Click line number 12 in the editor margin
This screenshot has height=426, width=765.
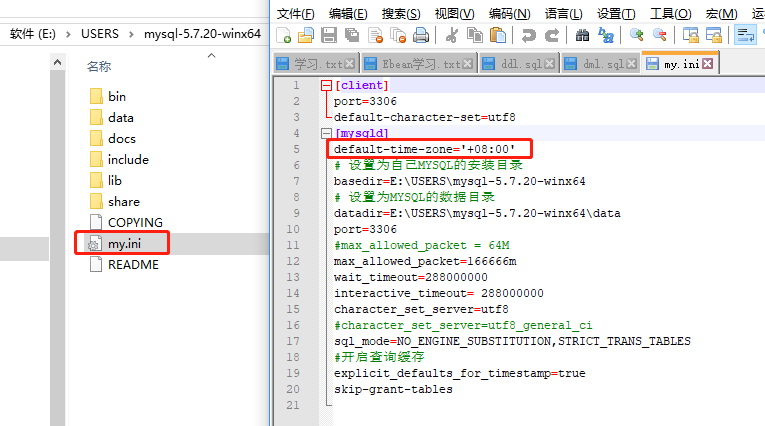293,261
